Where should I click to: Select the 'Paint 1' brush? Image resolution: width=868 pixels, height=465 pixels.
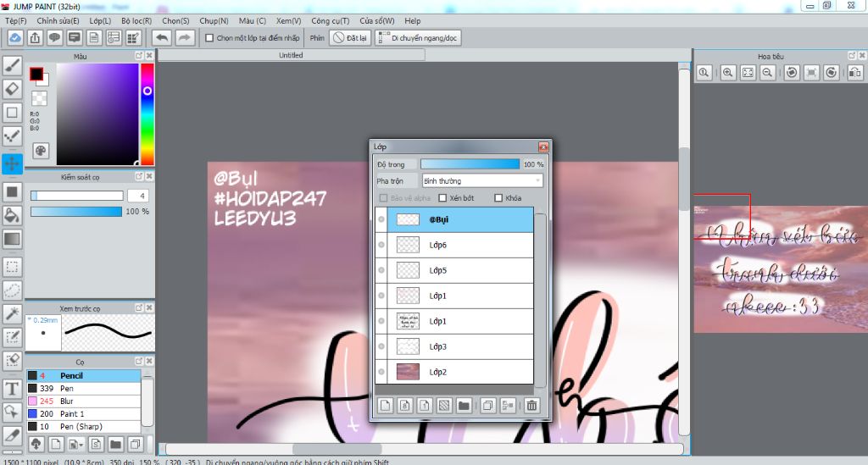pos(84,413)
